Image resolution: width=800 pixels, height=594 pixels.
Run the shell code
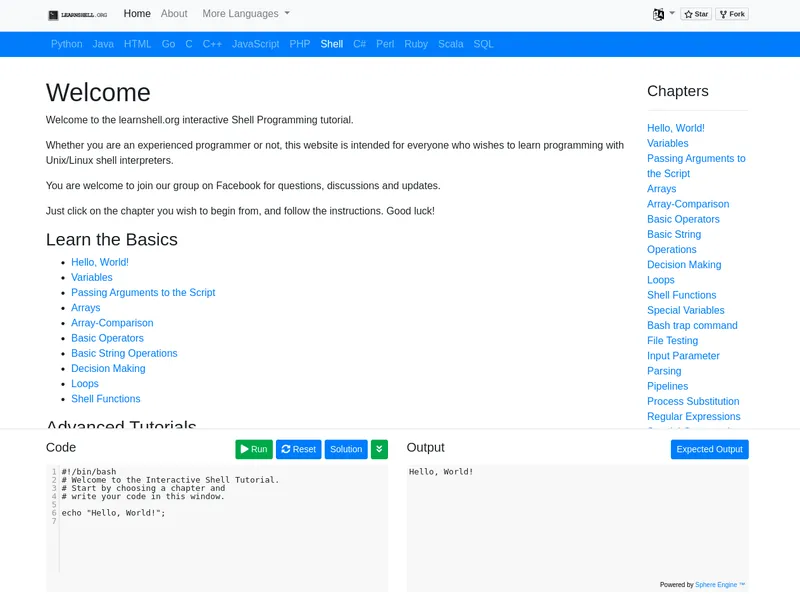coord(254,450)
